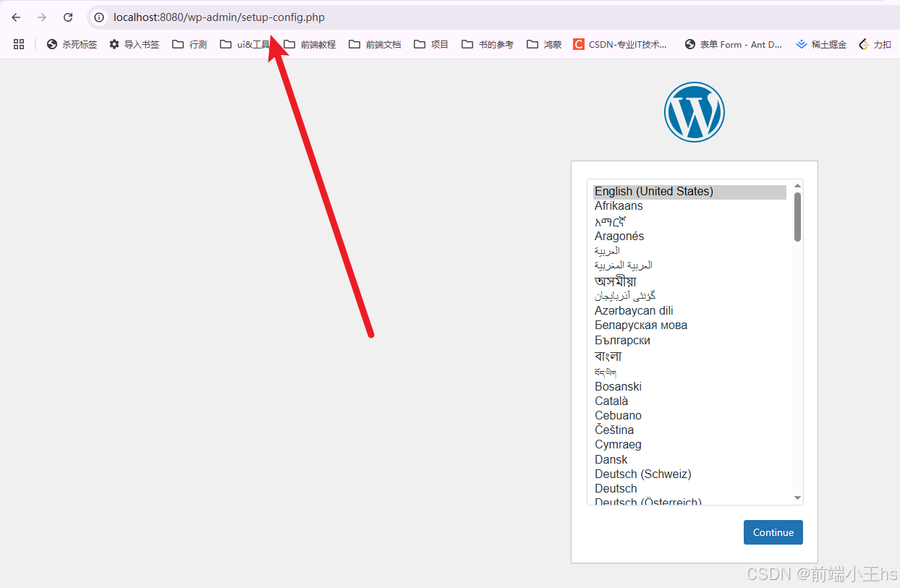Select Bosanski in the language list
This screenshot has width=900, height=588.
[x=689, y=387]
